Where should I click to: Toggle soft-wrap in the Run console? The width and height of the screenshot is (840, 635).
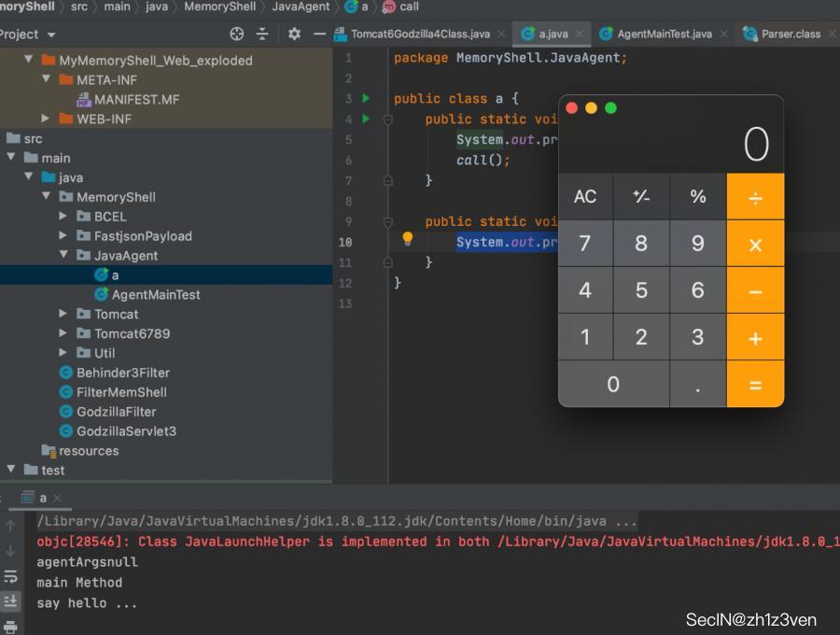(11, 578)
